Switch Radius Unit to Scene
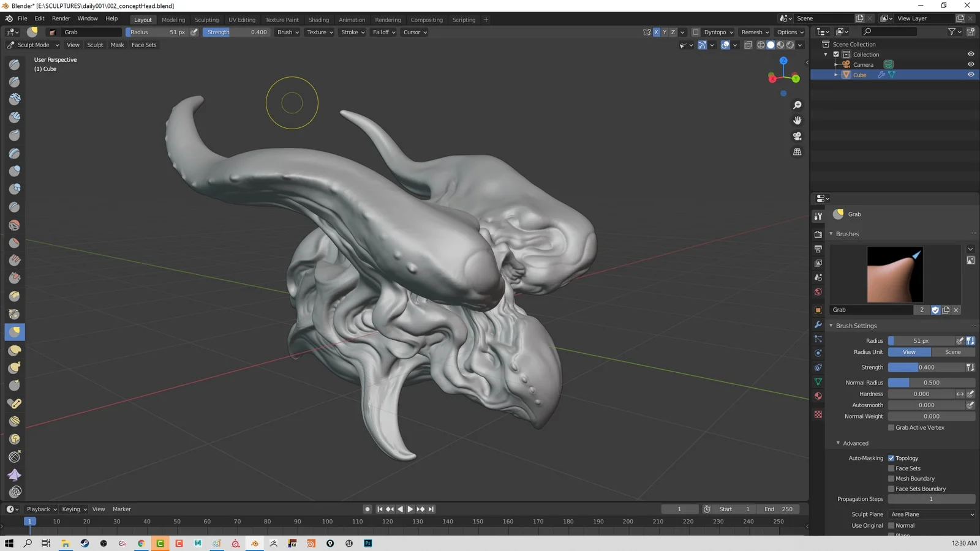The height and width of the screenshot is (551, 980). pos(953,352)
